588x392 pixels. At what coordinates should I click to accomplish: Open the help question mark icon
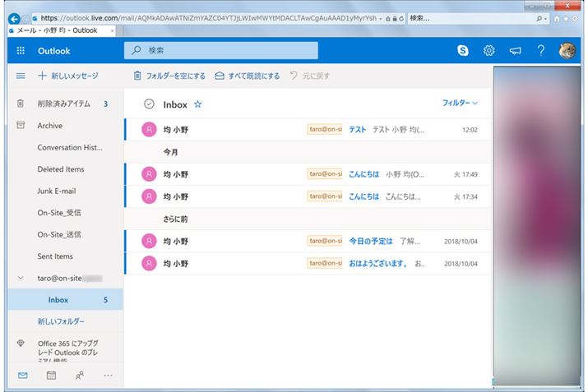pos(541,51)
